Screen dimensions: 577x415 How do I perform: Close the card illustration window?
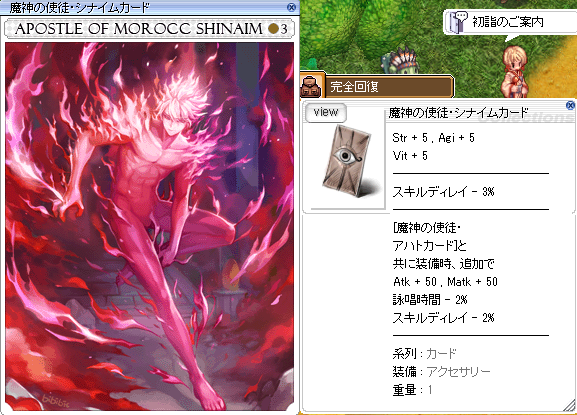[291, 7]
